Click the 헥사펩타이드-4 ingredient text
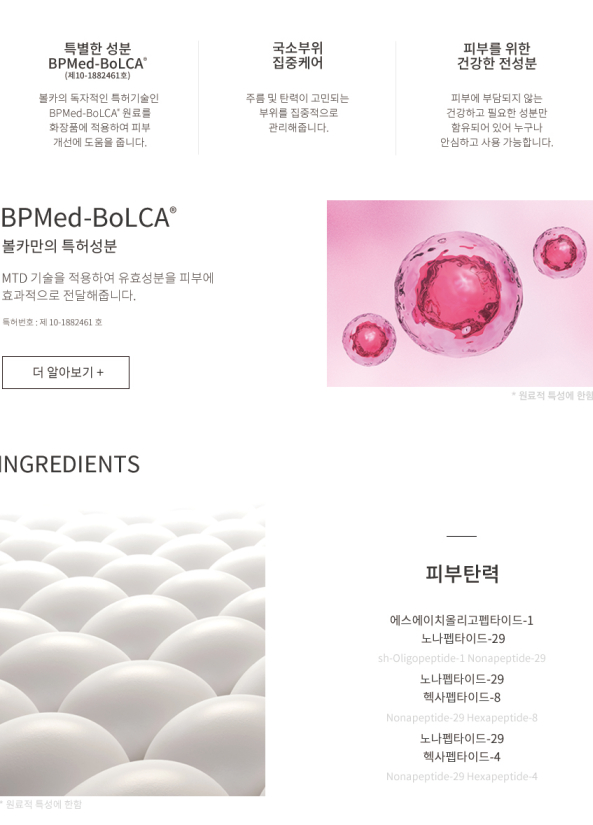This screenshot has height=825, width=593. (x=461, y=757)
